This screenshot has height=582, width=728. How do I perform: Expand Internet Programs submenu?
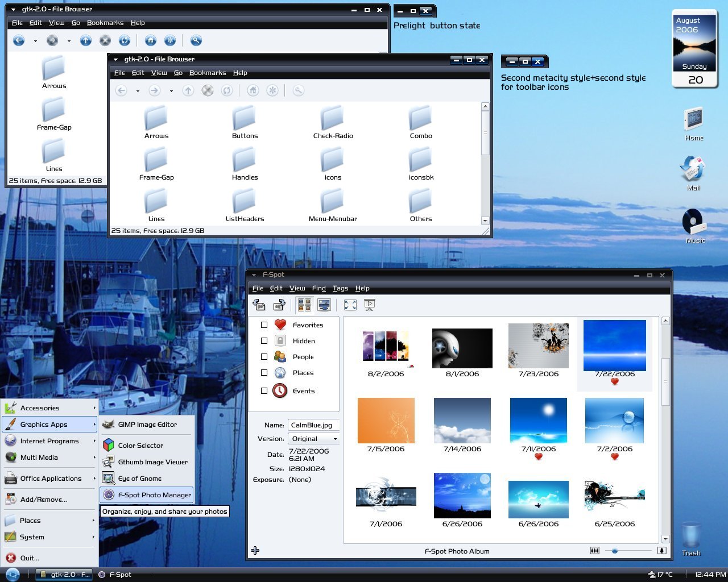(49, 440)
